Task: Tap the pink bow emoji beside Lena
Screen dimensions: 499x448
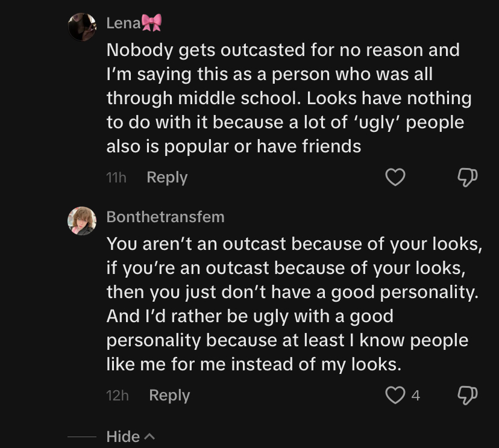Action: (x=151, y=23)
